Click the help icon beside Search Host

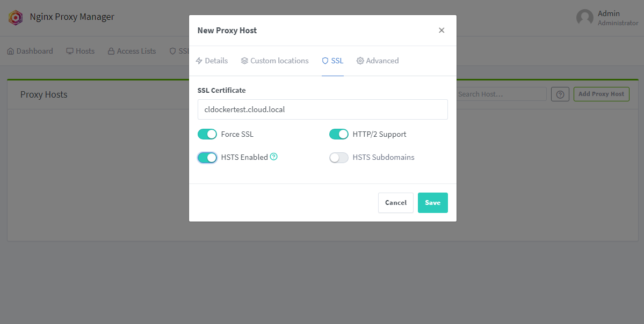click(560, 94)
